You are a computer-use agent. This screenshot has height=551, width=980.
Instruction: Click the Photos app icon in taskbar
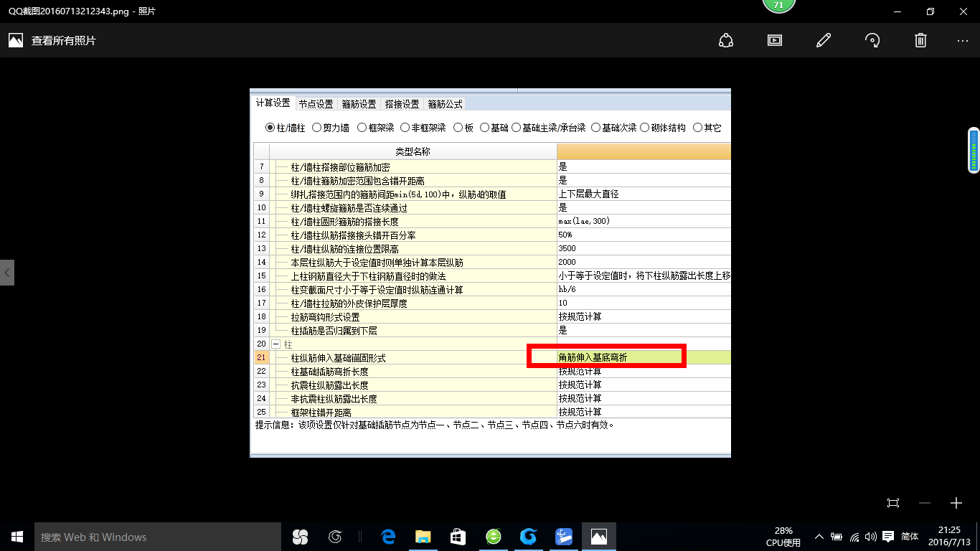(x=598, y=537)
